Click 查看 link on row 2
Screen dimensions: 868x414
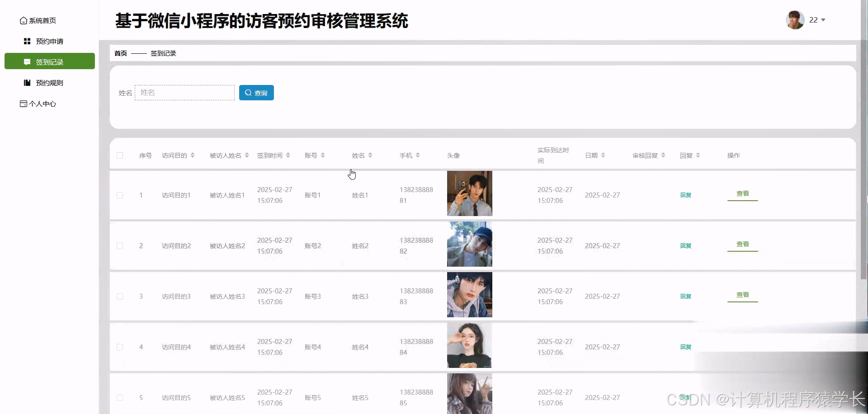pos(742,244)
